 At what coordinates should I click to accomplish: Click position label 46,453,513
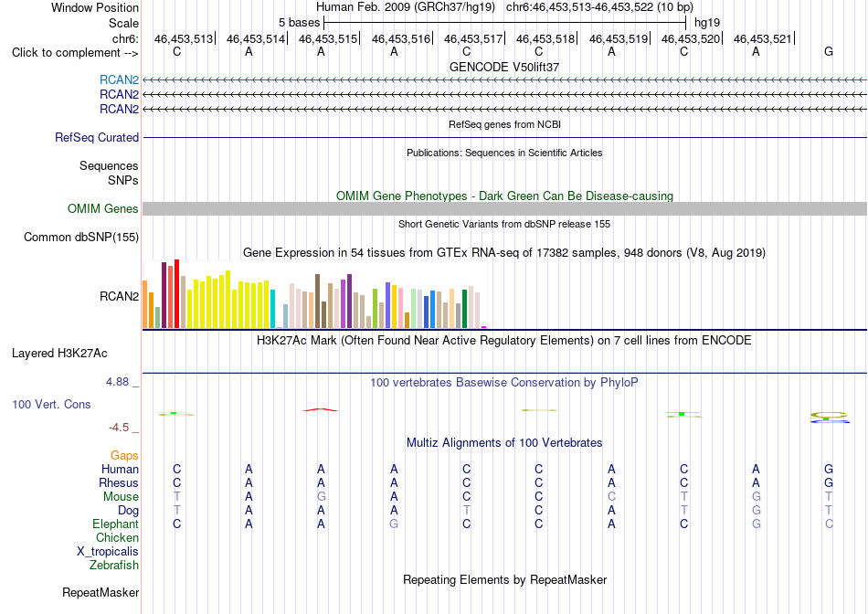coord(184,38)
